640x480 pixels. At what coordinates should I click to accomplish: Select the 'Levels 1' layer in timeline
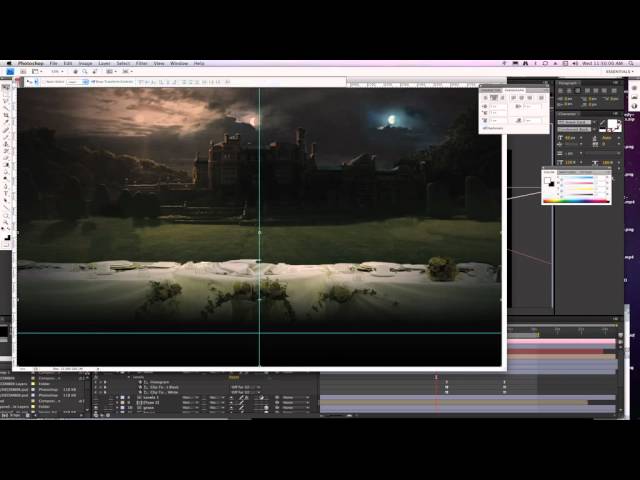(x=151, y=397)
